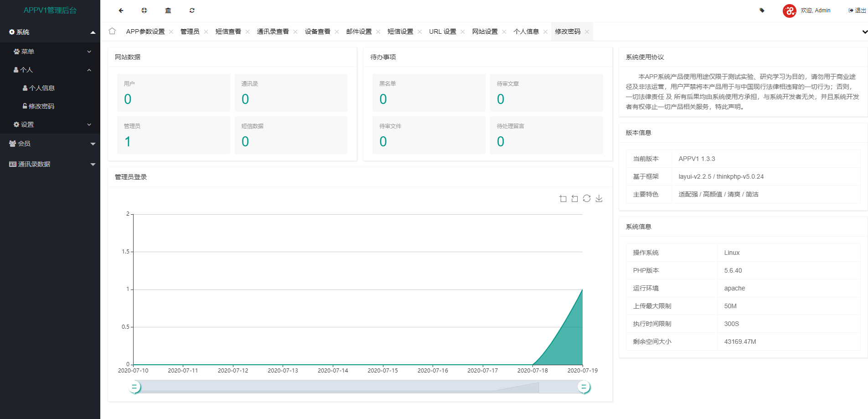Expand the 设置 sidebar submenu
Image resolution: width=868 pixels, height=419 pixels.
coord(89,124)
